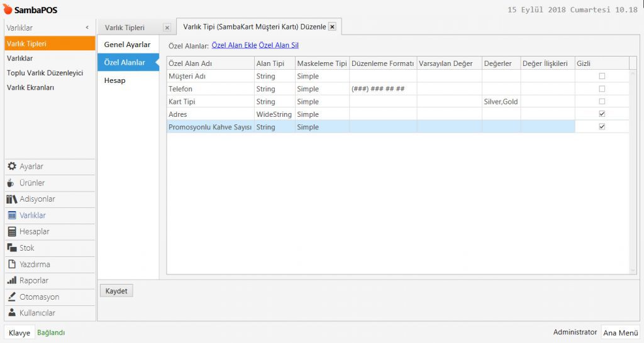Click the table's scroll down arrow
This screenshot has height=343, width=644.
pos(633,269)
